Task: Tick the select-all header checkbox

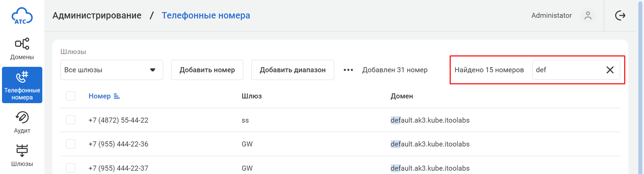Action: tap(71, 96)
